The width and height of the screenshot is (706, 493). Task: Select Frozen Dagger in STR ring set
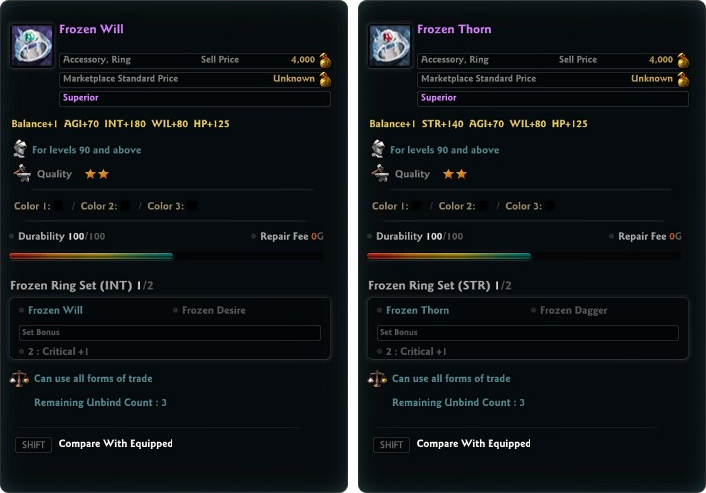pyautogui.click(x=573, y=310)
